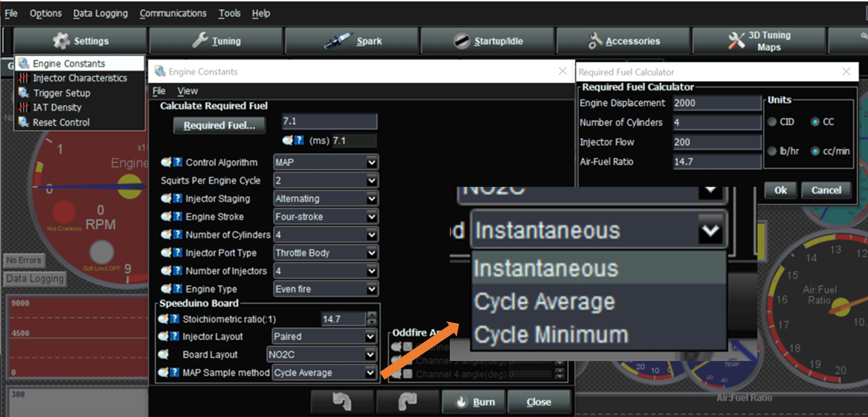Click the help icon beside MAP Sample method

175,372
